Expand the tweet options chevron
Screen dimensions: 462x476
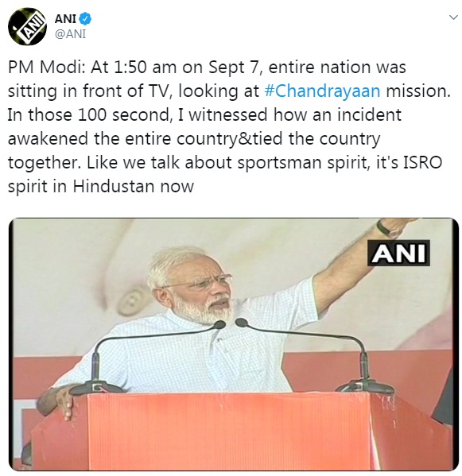(453, 17)
